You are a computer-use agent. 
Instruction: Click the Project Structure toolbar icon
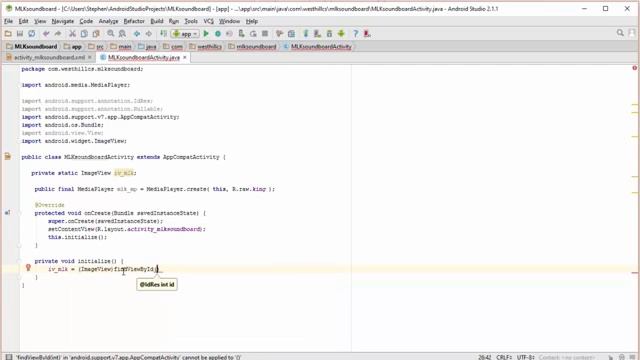point(291,34)
